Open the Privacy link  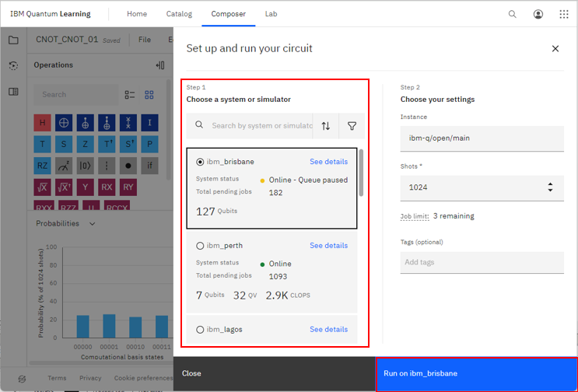90,378
